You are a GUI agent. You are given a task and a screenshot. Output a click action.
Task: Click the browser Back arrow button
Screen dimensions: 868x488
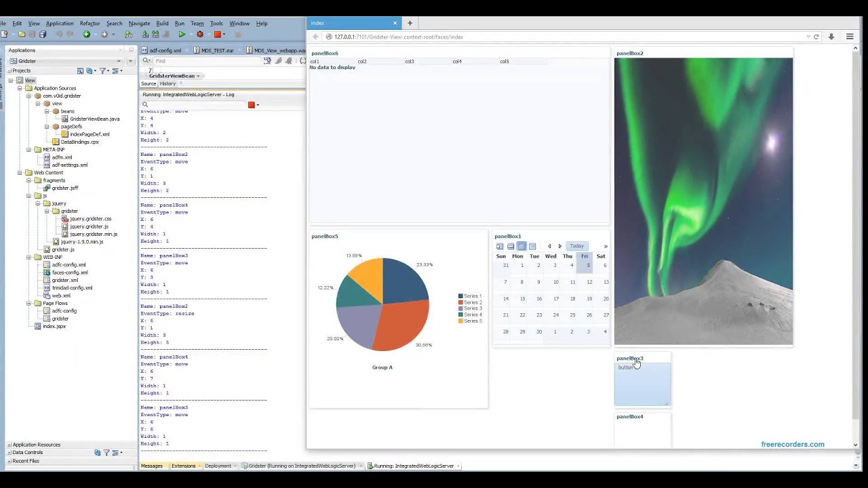pos(315,37)
